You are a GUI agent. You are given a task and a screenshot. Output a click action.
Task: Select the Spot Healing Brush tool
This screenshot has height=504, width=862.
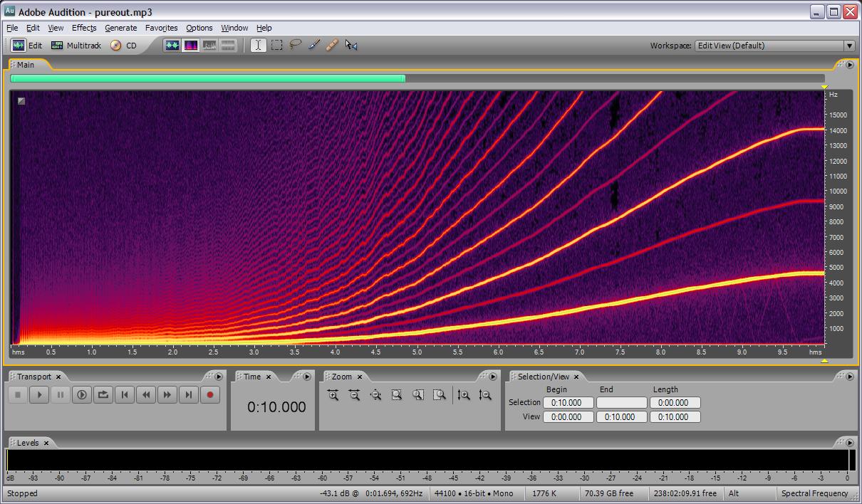click(x=331, y=46)
